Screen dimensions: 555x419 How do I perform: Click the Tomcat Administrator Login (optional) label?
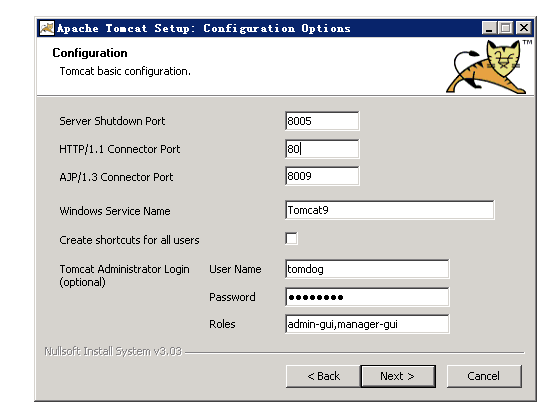[x=124, y=275]
